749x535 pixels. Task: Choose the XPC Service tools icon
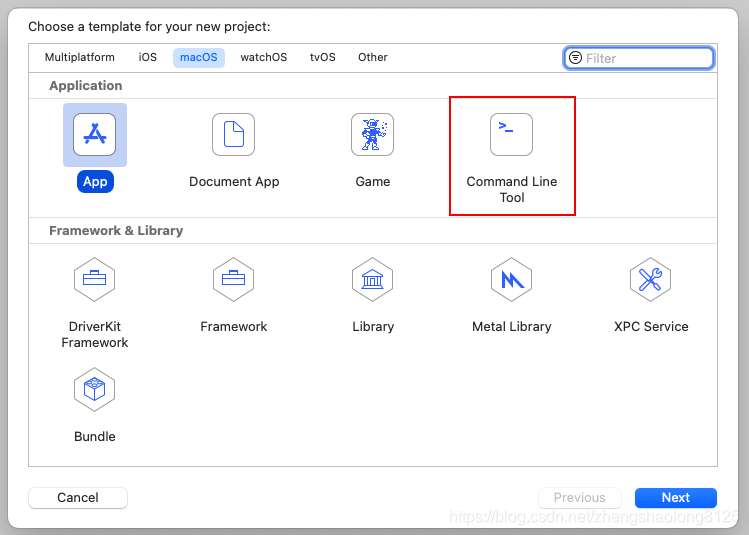pyautogui.click(x=651, y=279)
